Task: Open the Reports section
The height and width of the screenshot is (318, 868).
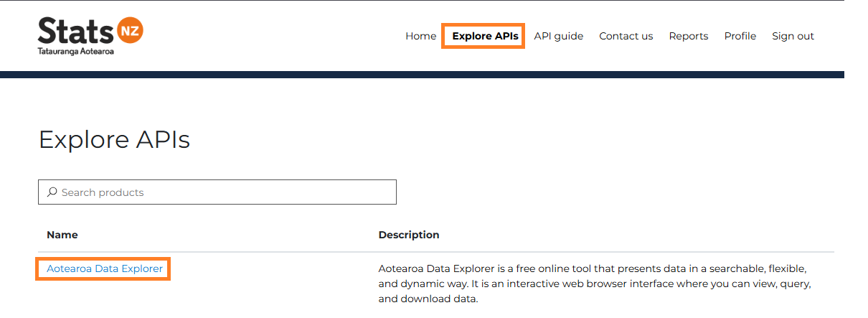Action: click(688, 36)
